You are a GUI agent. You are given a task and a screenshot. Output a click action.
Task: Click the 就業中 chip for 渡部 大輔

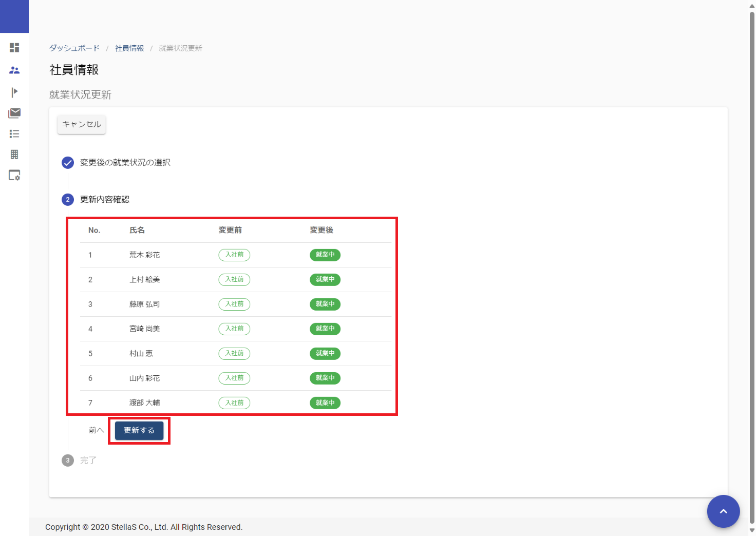(x=325, y=403)
